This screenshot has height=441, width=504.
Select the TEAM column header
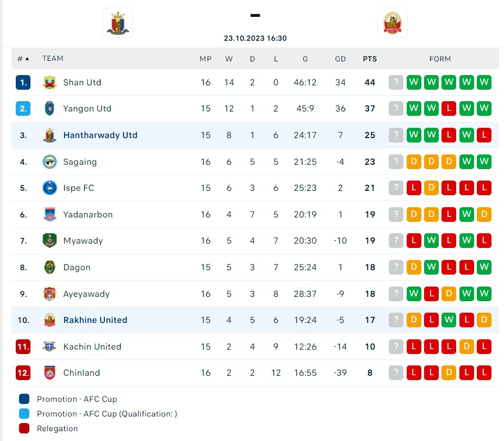point(53,59)
